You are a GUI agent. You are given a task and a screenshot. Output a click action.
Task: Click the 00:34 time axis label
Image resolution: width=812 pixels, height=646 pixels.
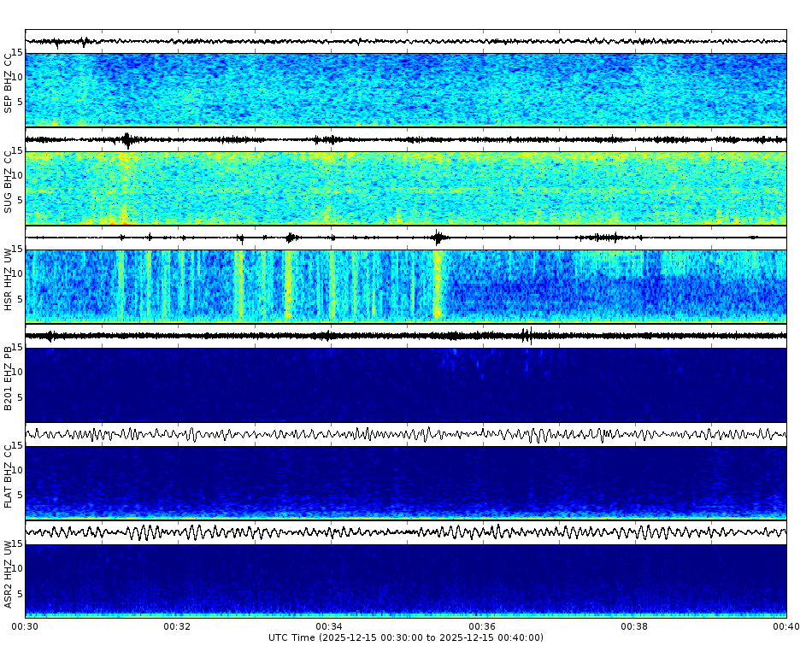[327, 626]
